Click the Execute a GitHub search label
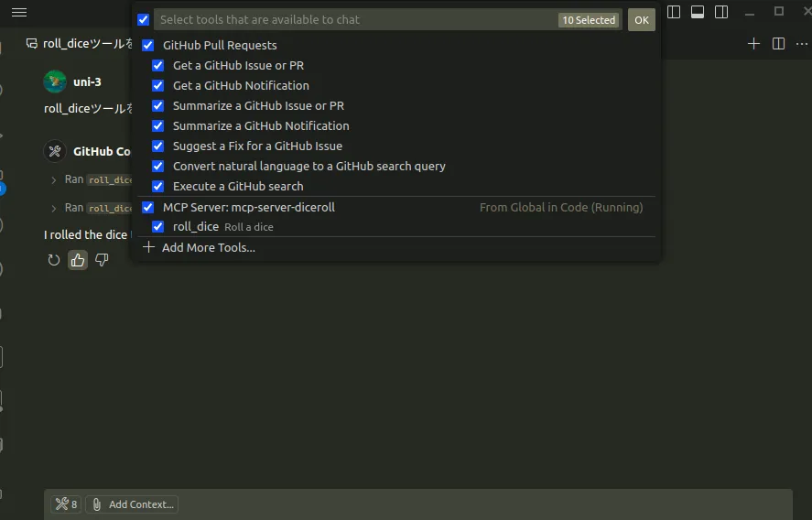 (238, 187)
